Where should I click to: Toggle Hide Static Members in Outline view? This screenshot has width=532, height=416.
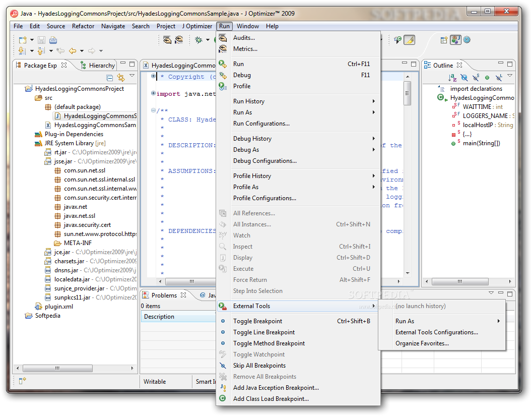click(x=476, y=78)
